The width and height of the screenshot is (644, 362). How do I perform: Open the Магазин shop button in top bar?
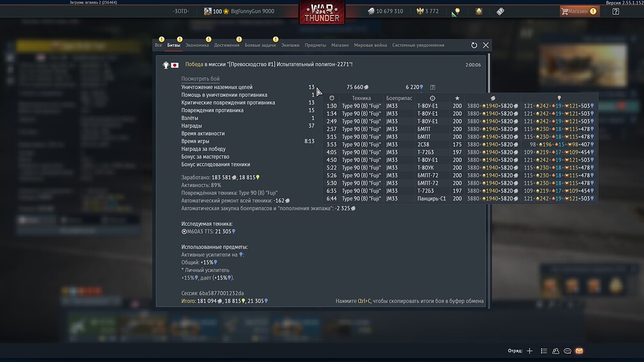[579, 11]
